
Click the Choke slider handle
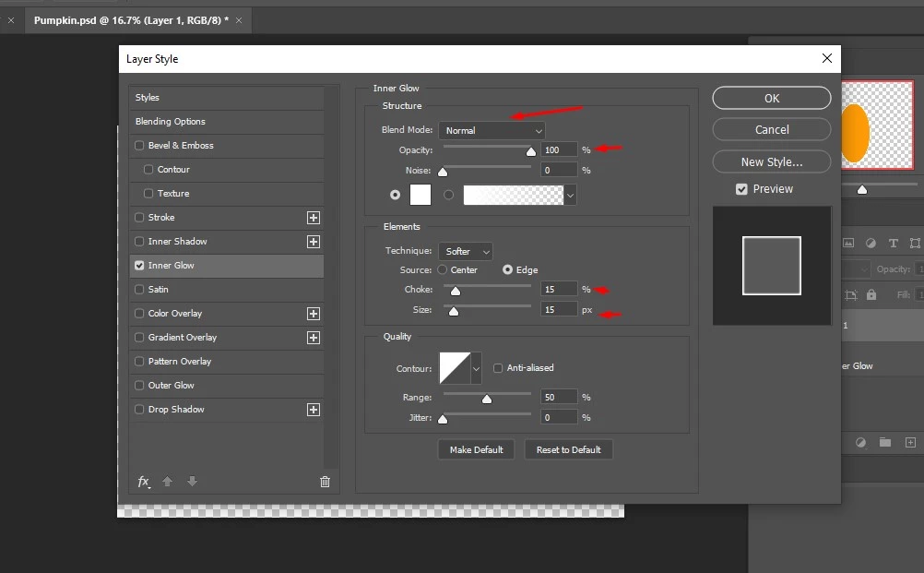[x=456, y=292]
